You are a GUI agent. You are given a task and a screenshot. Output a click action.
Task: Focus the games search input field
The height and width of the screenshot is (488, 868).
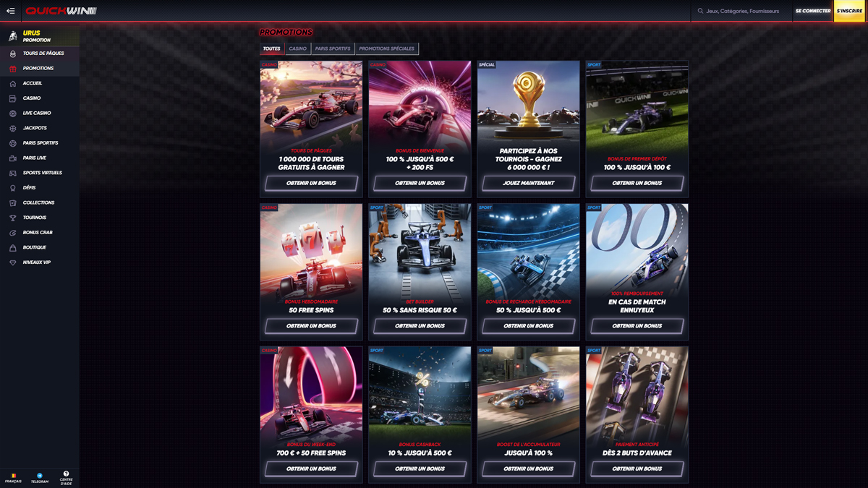click(742, 11)
